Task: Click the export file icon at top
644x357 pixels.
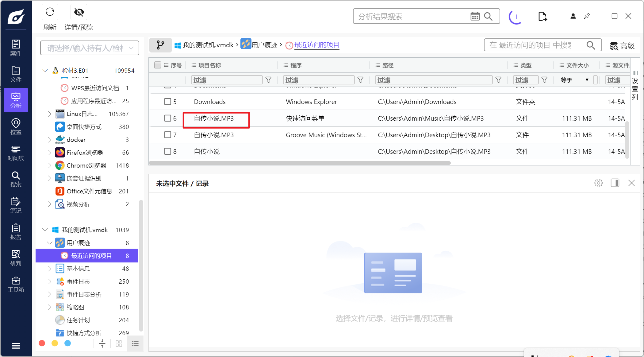Action: [542, 16]
